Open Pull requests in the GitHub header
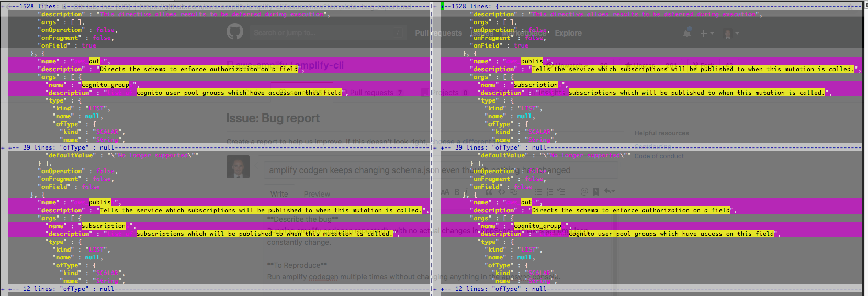Viewport: 868px width, 296px height. (x=438, y=33)
